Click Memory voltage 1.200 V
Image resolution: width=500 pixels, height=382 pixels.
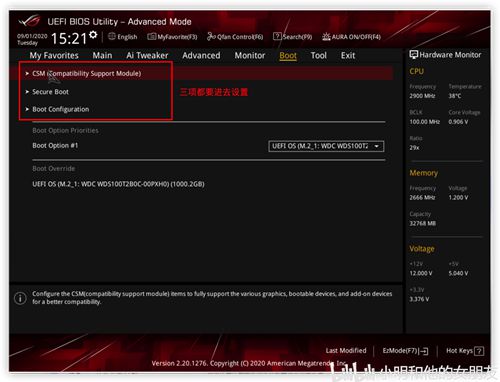tap(458, 198)
